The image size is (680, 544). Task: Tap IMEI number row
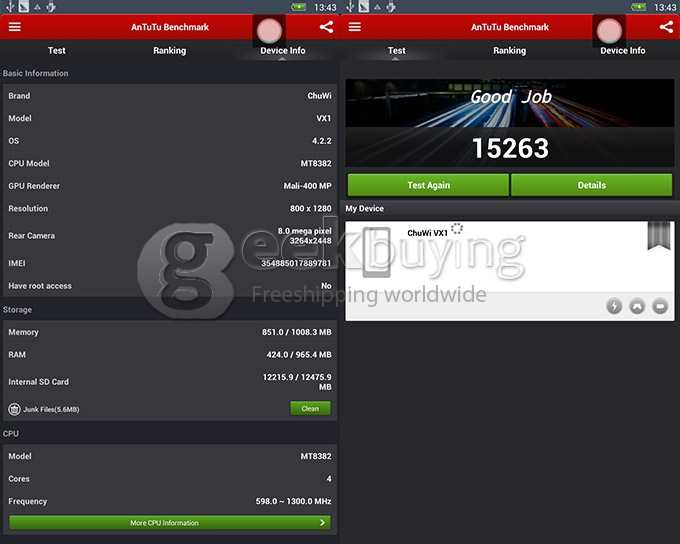click(170, 263)
